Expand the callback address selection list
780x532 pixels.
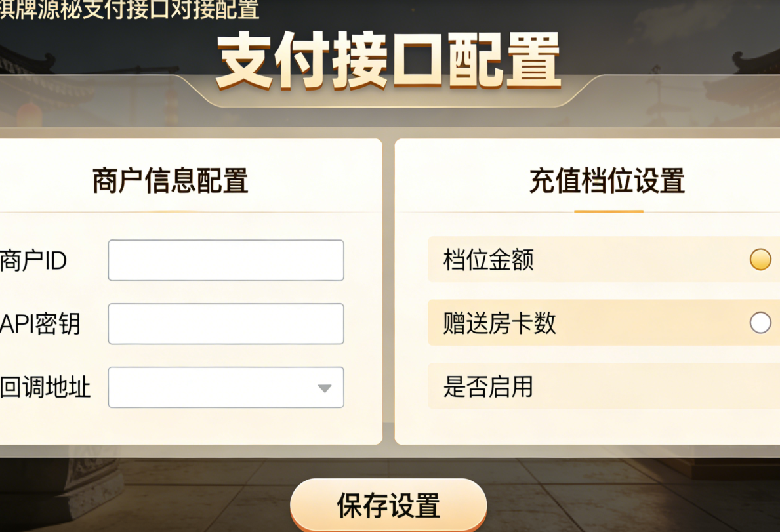coord(226,388)
